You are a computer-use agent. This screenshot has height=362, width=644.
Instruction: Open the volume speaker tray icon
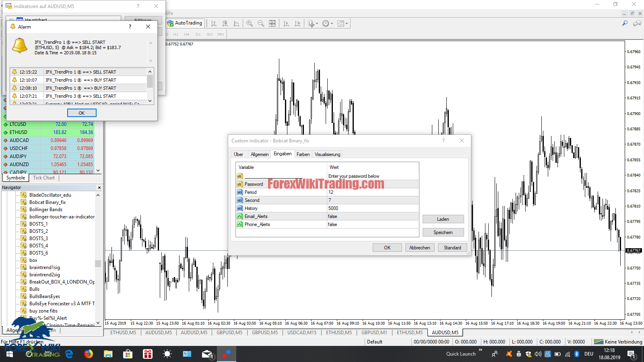tap(538, 354)
